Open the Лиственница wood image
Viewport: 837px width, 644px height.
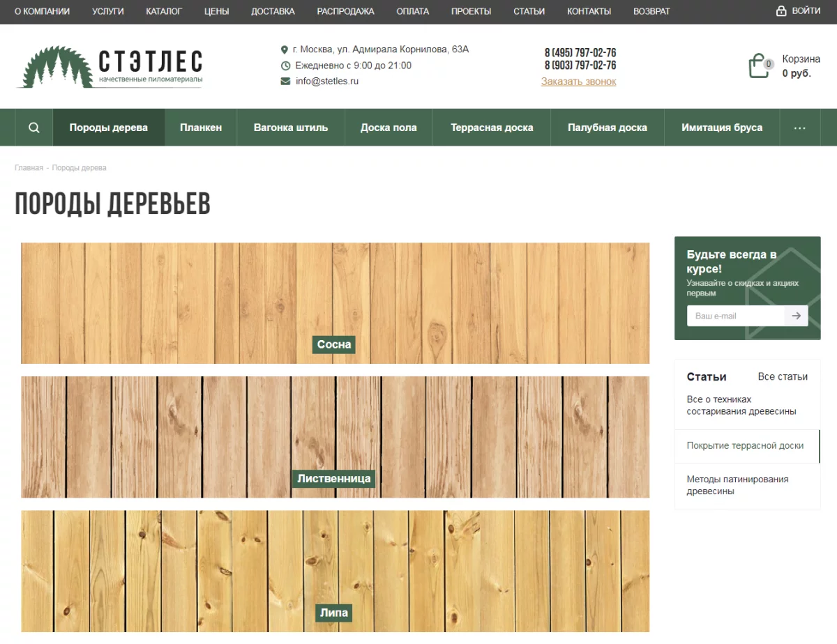[x=335, y=437]
